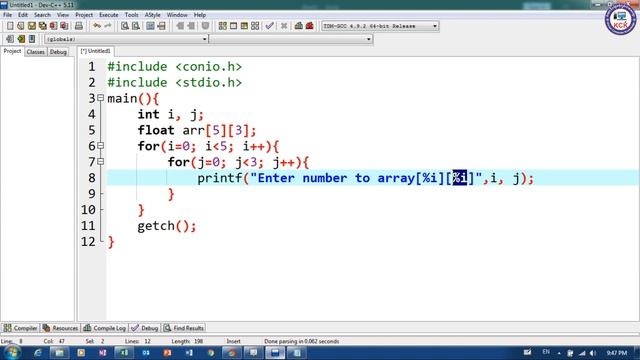The image size is (640, 360).
Task: Click the Profile Analysis chart icon
Action: coord(299,26)
